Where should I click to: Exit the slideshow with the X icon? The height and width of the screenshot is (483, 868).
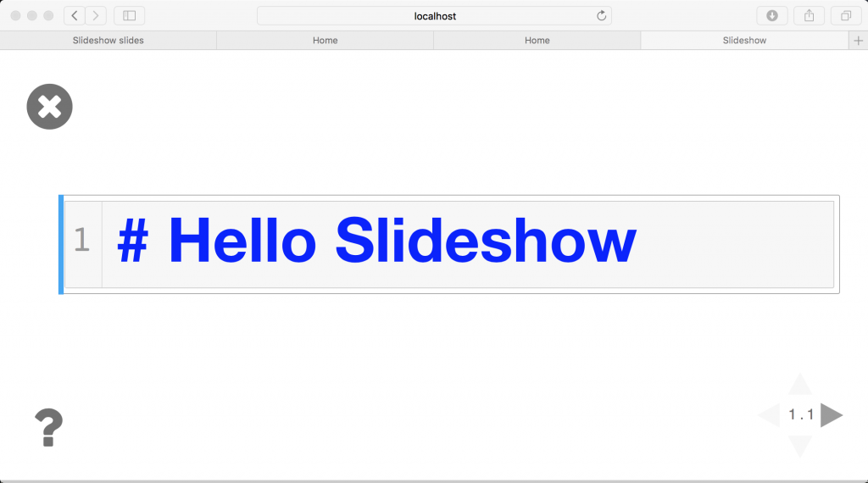tap(49, 107)
